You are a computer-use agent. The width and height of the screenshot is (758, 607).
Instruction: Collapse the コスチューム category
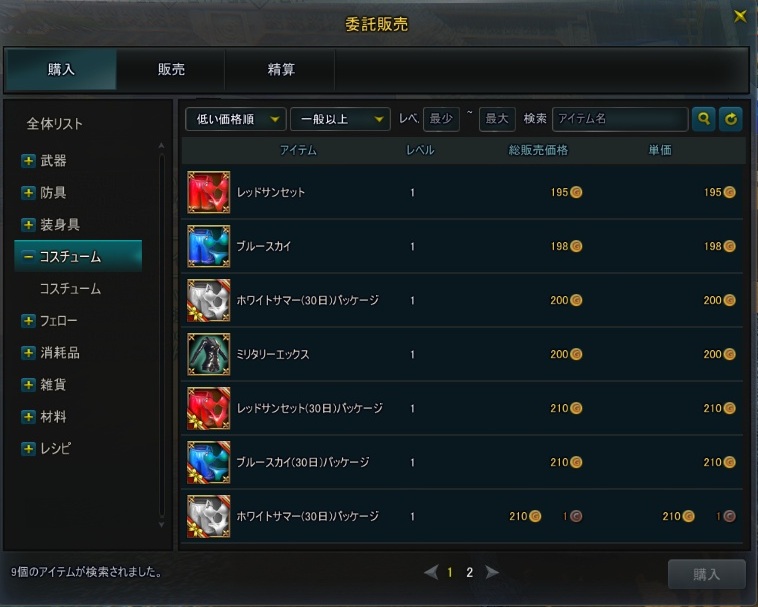[x=29, y=256]
